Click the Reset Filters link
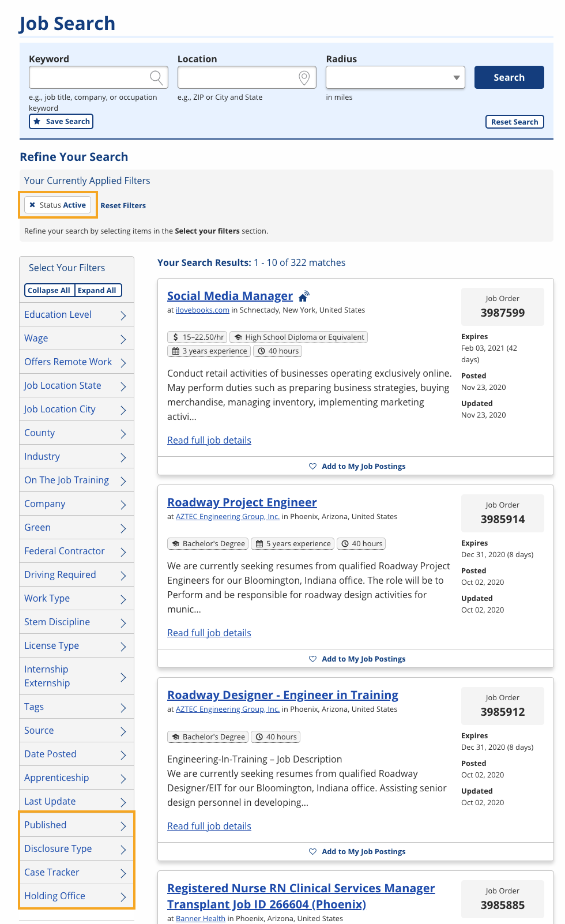 point(123,205)
